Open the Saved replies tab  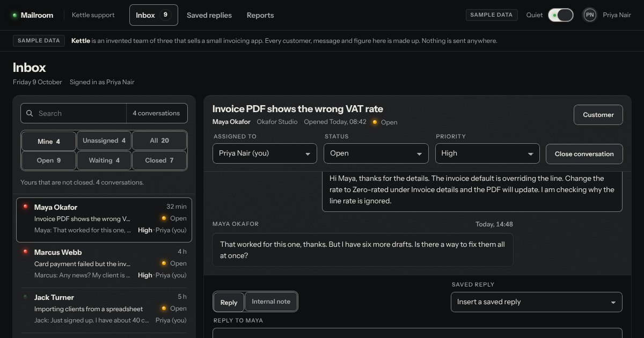click(x=209, y=15)
